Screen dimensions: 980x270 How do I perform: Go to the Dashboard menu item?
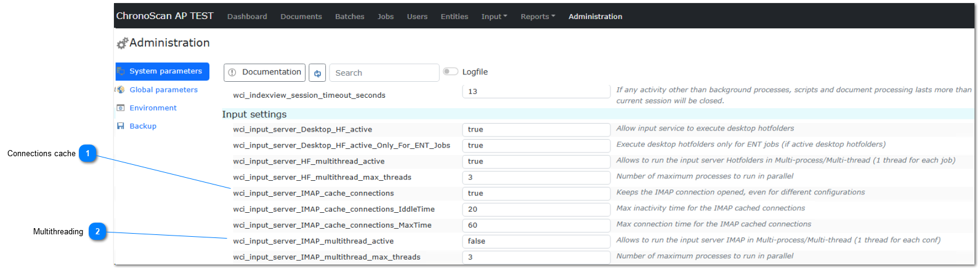pos(247,17)
